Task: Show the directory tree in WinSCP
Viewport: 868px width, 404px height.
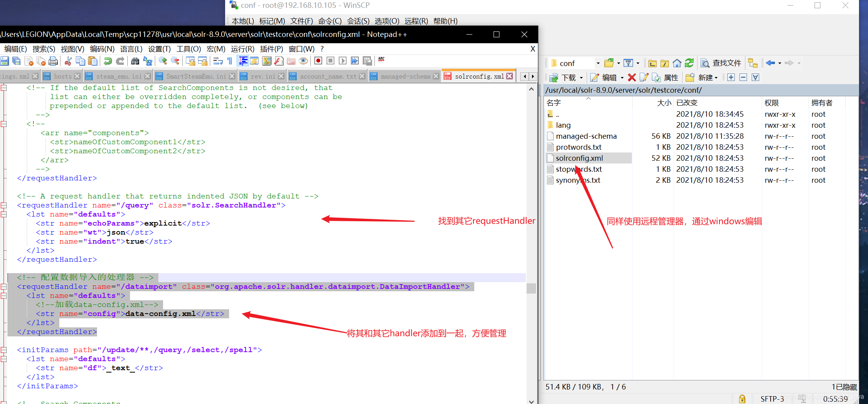Action: (x=752, y=63)
